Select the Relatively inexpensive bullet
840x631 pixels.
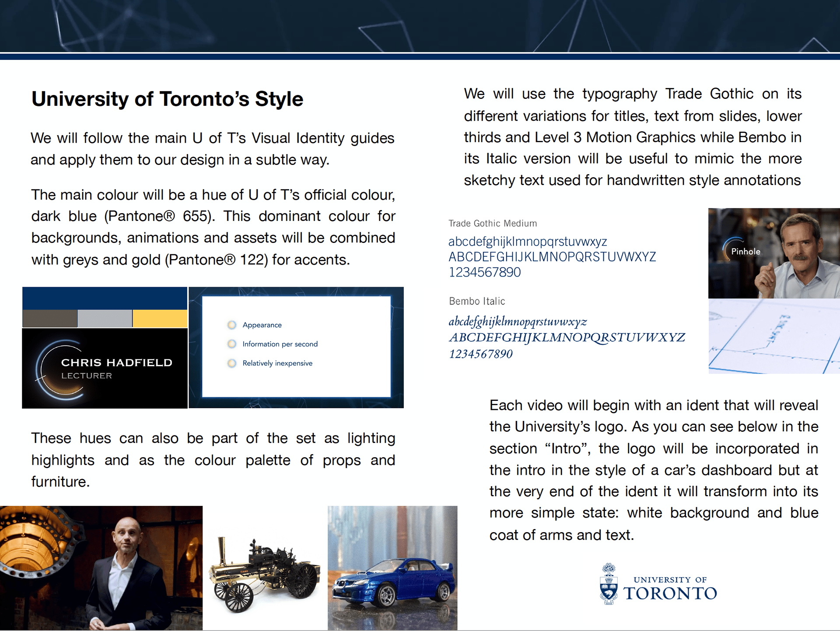(232, 363)
